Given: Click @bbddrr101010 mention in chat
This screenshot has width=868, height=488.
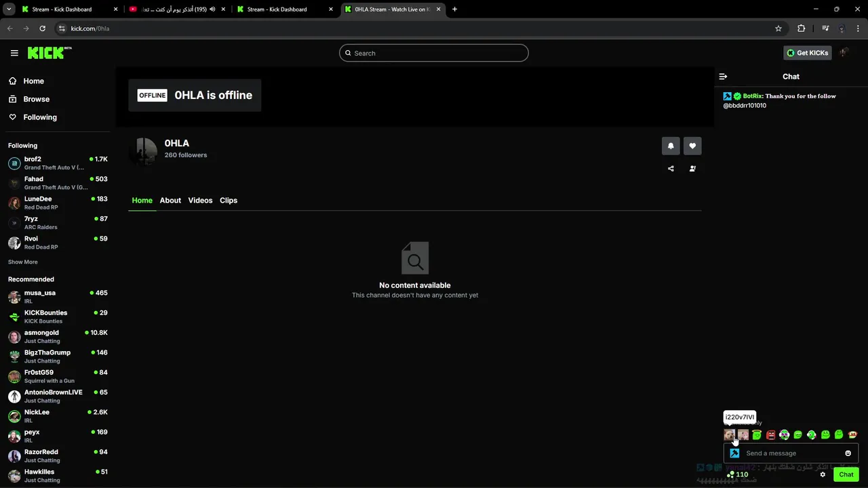Looking at the screenshot, I should pyautogui.click(x=745, y=106).
